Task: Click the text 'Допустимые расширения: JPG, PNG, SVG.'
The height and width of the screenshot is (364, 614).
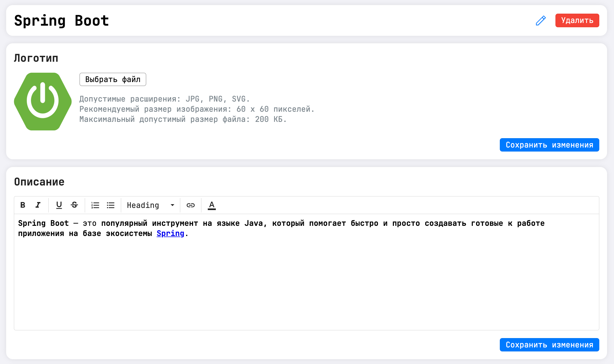Action: [164, 99]
